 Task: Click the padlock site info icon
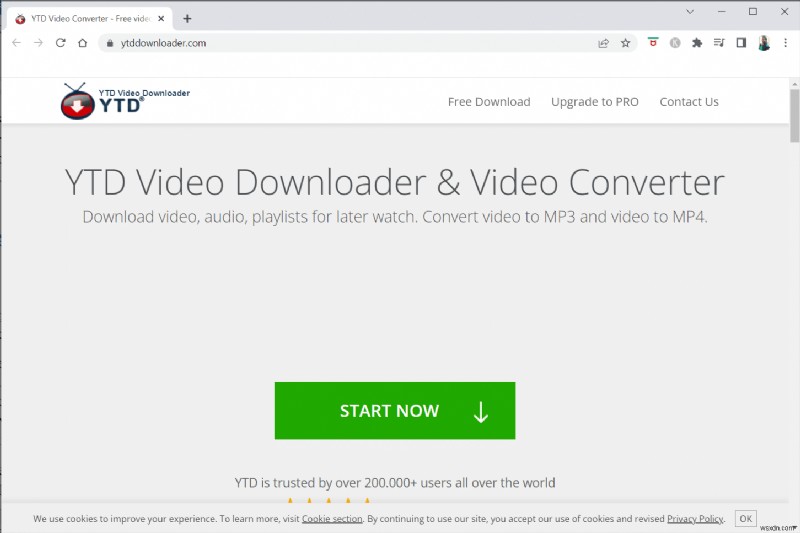coord(109,43)
